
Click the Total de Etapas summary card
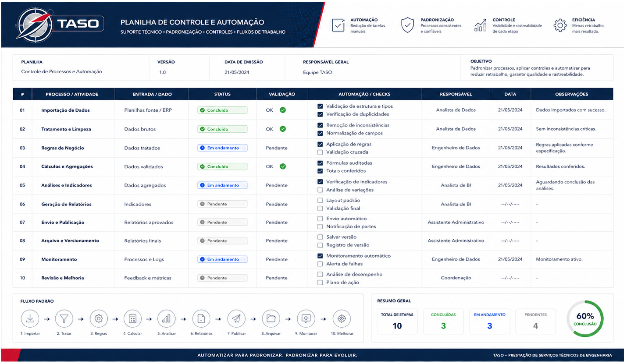coord(397,322)
